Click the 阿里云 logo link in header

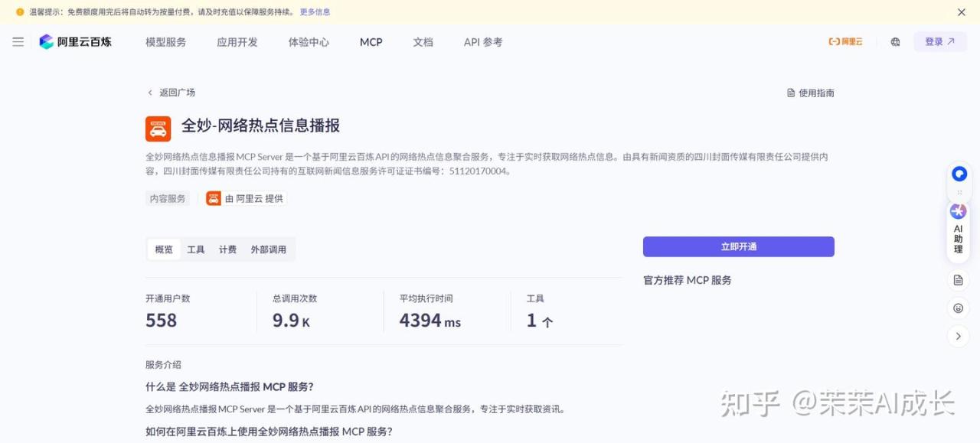click(845, 42)
